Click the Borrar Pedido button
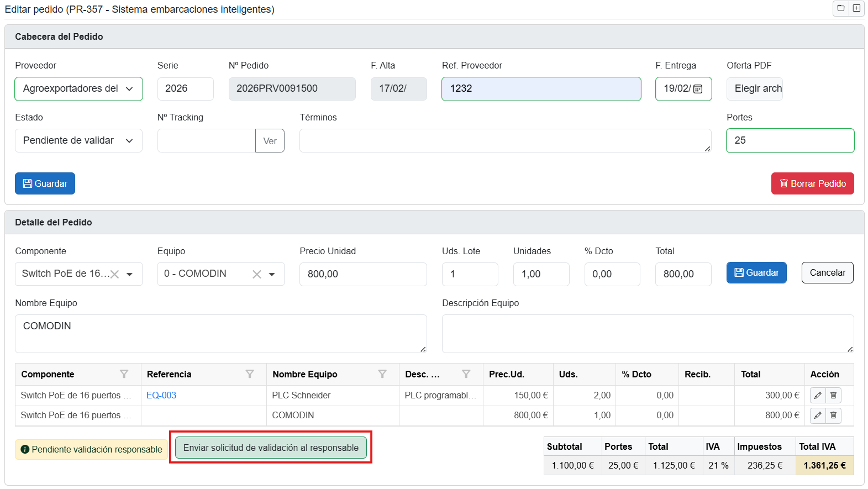868x489 pixels. [x=812, y=183]
